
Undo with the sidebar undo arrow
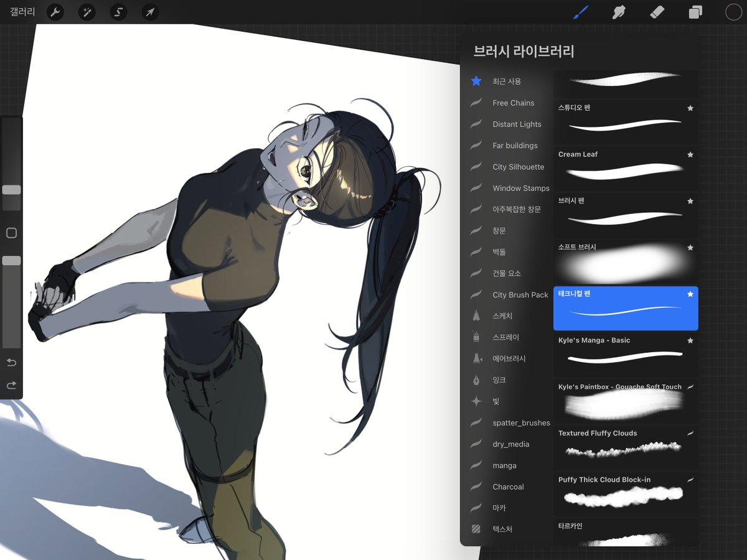coord(11,362)
